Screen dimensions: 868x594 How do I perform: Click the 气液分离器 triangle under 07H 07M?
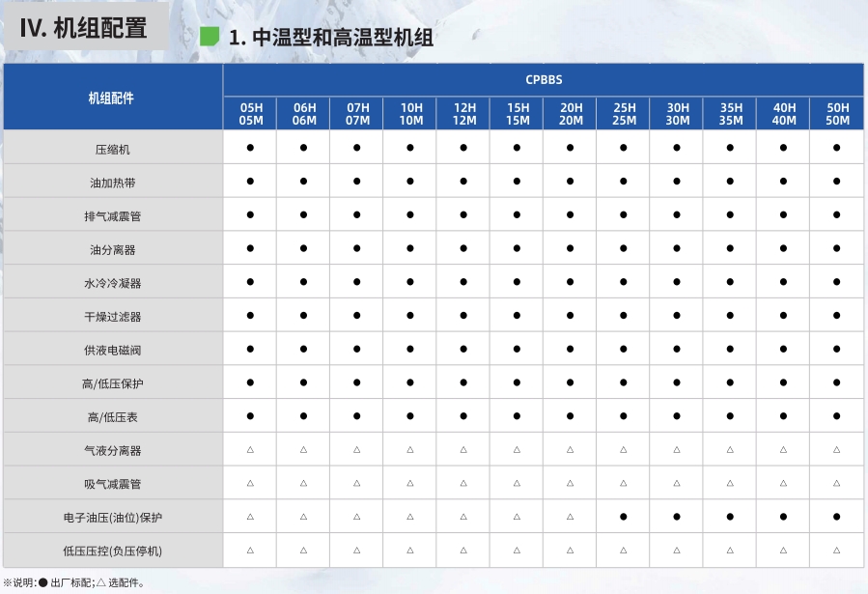356,450
